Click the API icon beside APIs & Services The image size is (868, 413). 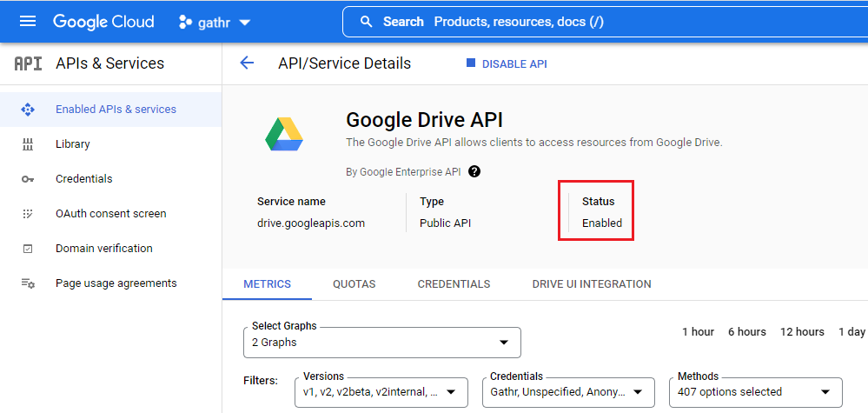(x=28, y=63)
